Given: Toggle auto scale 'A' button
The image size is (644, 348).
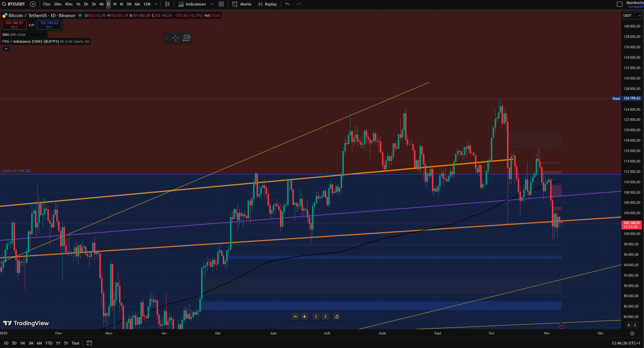Looking at the screenshot, I should click(x=629, y=325).
